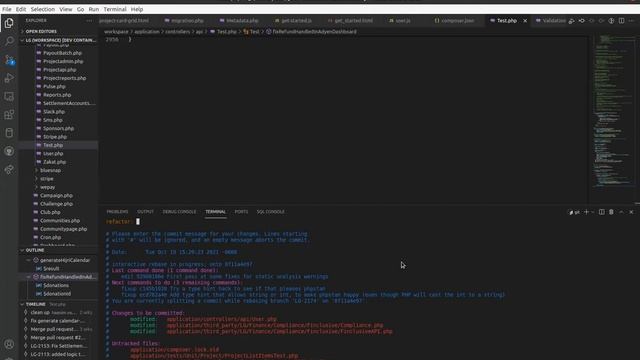640x360 pixels.
Task: Open Zakat.php in explorer
Action: coord(54,162)
